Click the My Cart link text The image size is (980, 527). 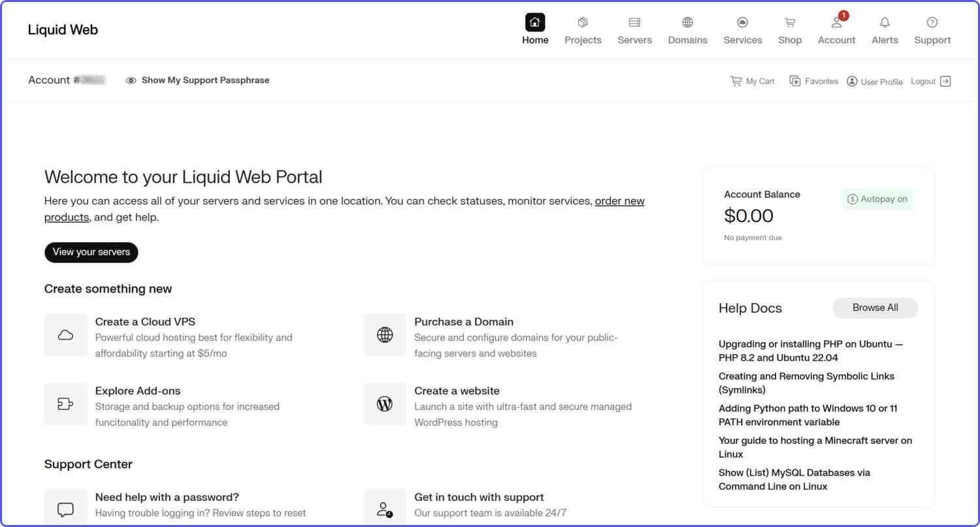[x=760, y=81]
